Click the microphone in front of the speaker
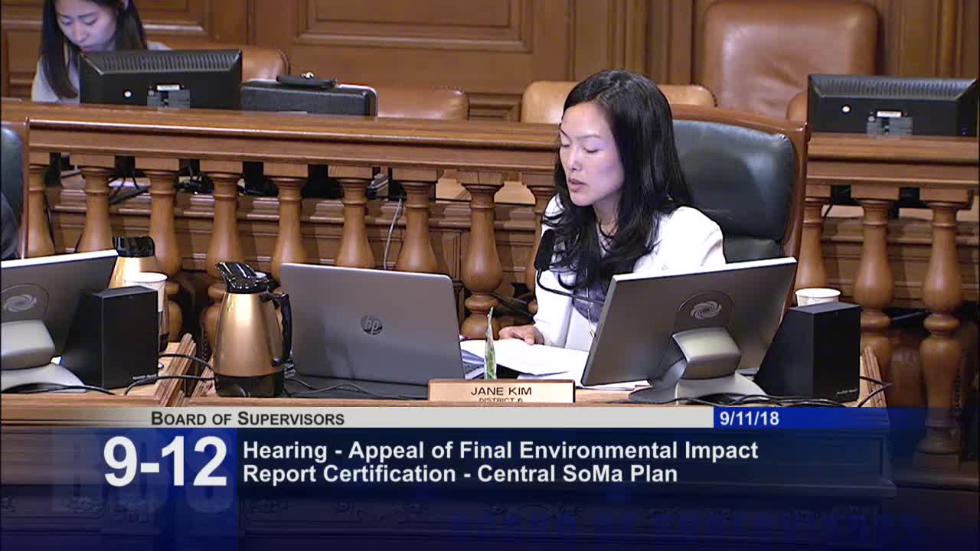Viewport: 980px width, 551px height. coord(544,253)
